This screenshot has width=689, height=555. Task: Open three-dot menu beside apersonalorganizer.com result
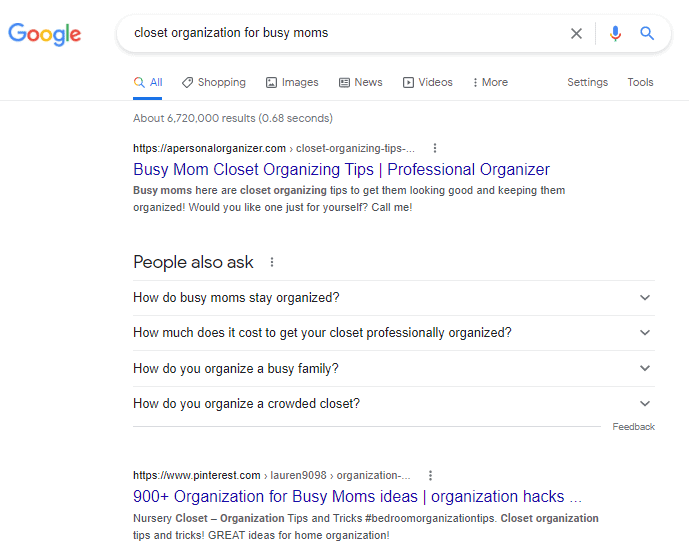pos(435,148)
